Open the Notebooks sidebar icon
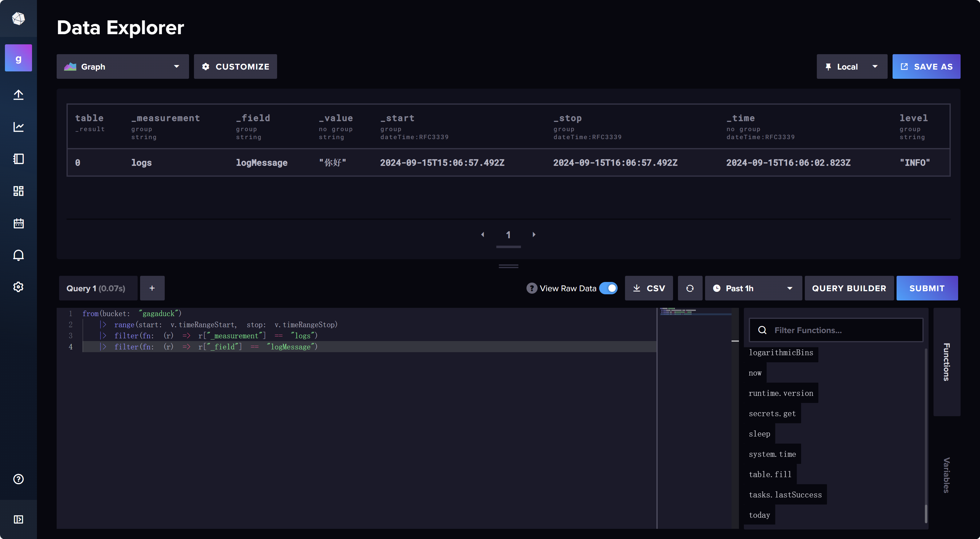 click(x=18, y=159)
